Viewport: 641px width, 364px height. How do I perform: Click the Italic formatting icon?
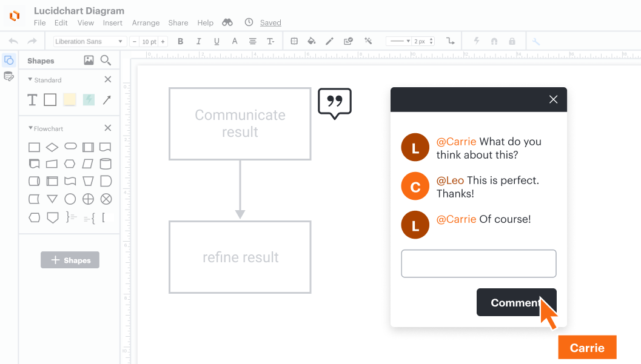click(x=198, y=41)
